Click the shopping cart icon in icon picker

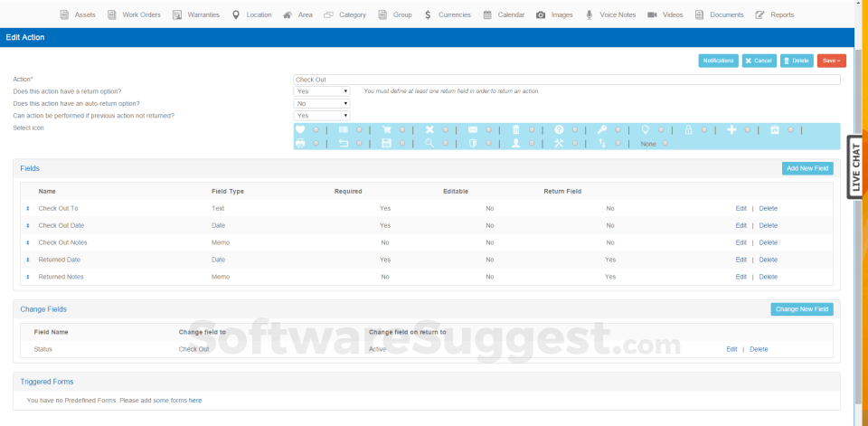click(x=386, y=129)
